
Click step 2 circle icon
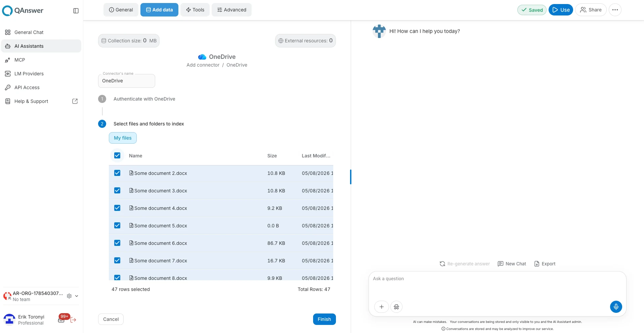coord(102,124)
